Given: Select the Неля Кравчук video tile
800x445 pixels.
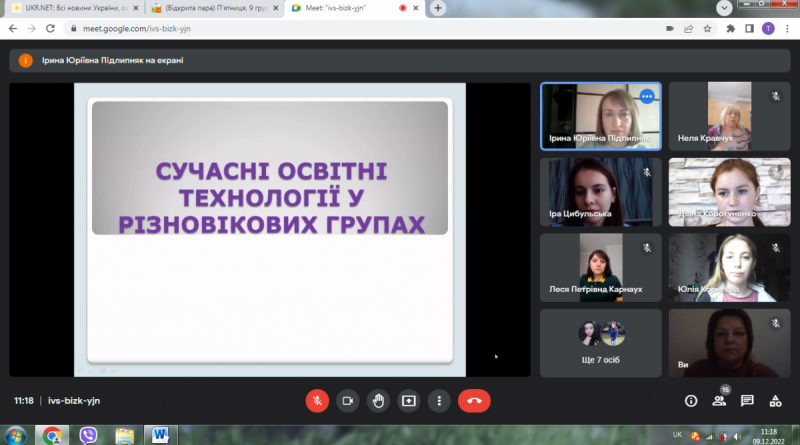Looking at the screenshot, I should pos(730,116).
